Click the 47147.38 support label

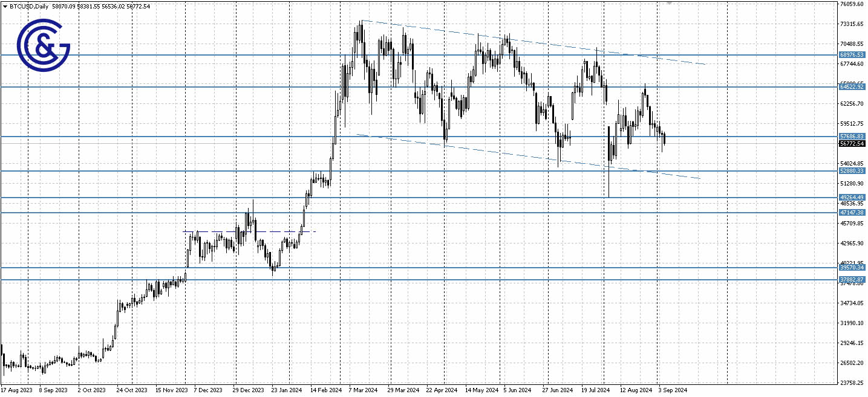coord(852,212)
